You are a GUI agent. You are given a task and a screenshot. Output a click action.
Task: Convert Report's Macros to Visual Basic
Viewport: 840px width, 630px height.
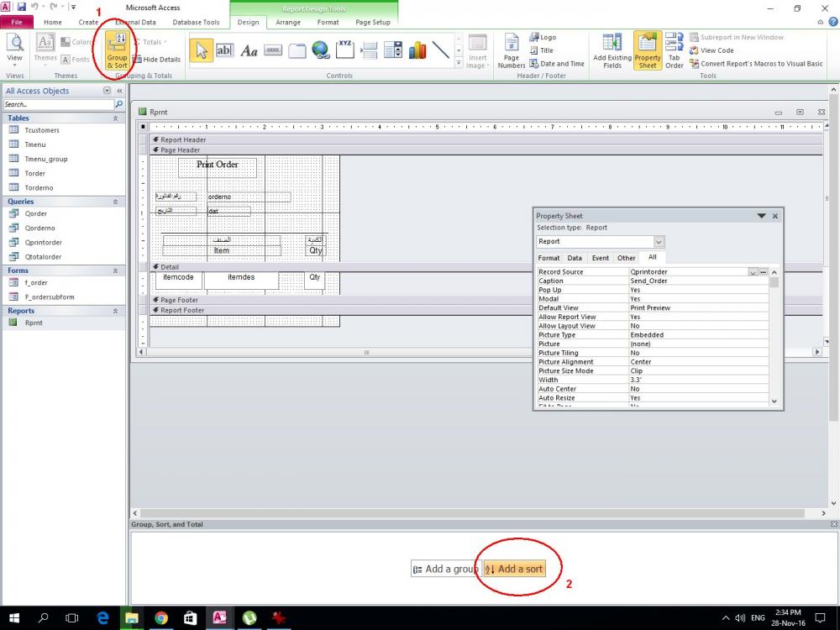[x=756, y=64]
